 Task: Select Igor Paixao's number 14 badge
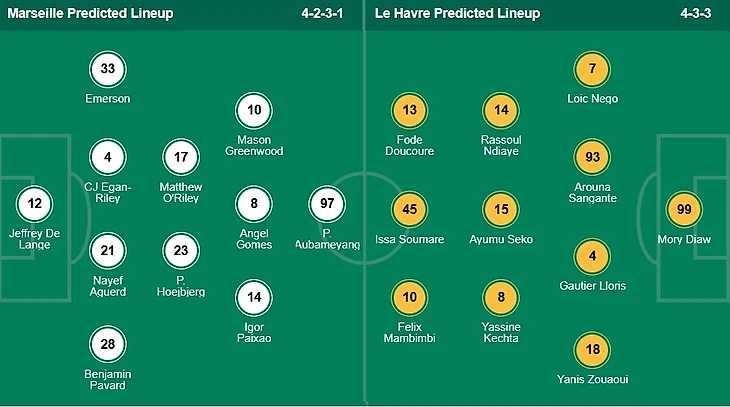click(x=254, y=297)
